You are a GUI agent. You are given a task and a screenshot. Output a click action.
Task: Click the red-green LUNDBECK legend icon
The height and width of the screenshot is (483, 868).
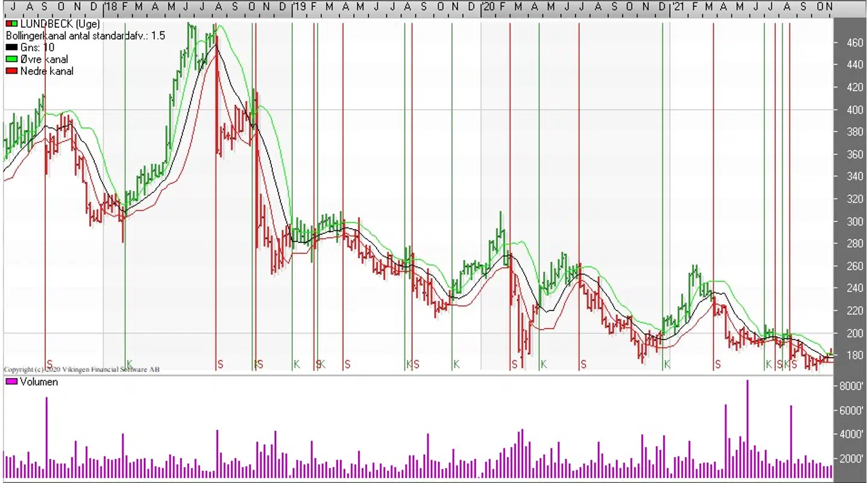point(11,24)
